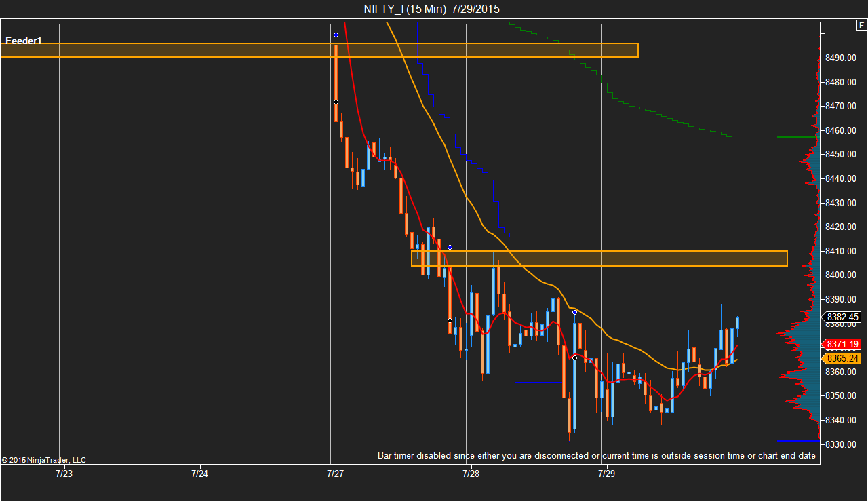Click the 7/27 date label on time axis
868x502 pixels.
[335, 474]
